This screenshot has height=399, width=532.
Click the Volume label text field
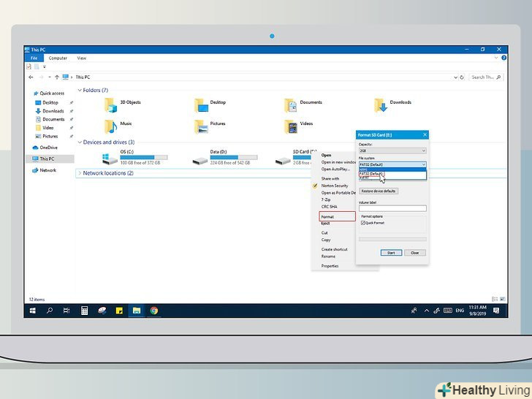pos(392,208)
